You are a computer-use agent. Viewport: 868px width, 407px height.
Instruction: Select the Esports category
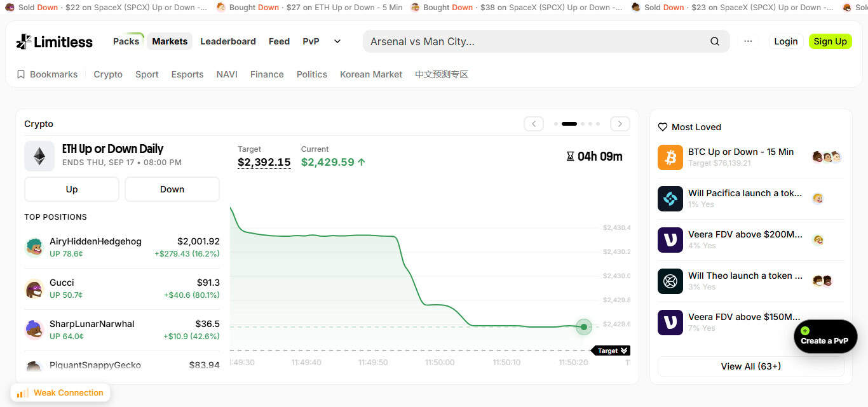pyautogui.click(x=187, y=74)
